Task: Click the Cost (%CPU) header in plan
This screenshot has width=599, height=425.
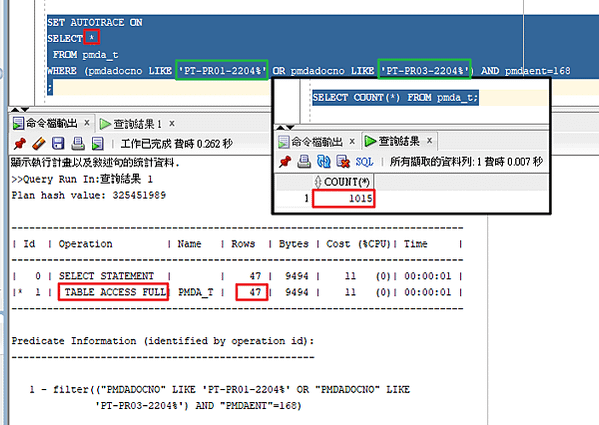Action: (358, 244)
